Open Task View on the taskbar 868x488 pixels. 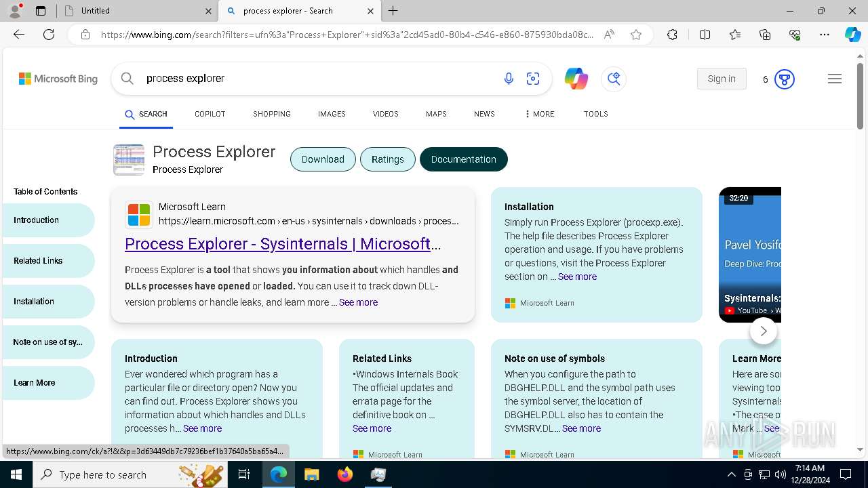tap(244, 474)
